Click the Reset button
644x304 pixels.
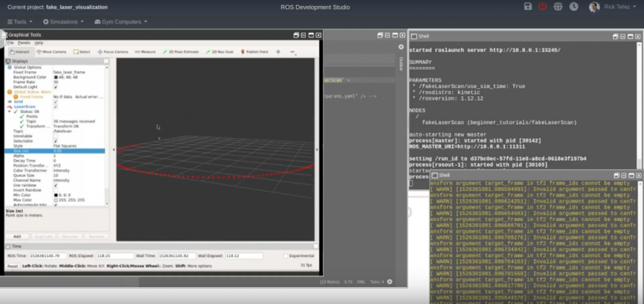tap(13, 266)
